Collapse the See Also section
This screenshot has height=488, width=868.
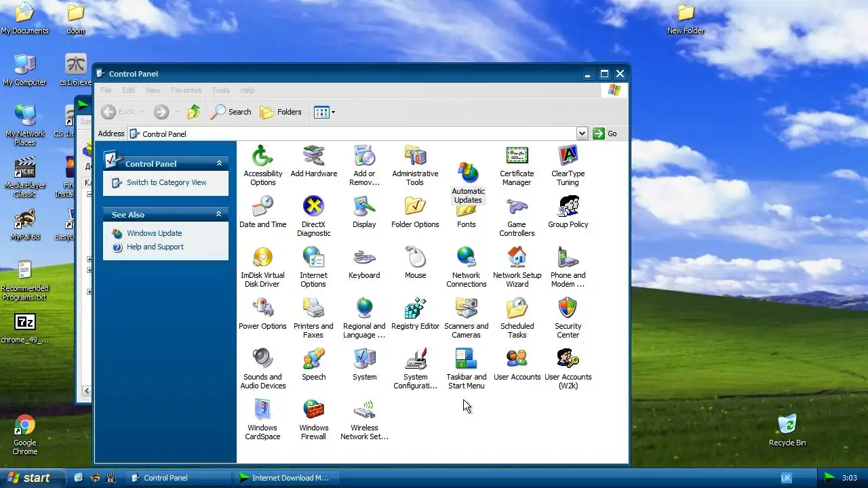(x=219, y=214)
